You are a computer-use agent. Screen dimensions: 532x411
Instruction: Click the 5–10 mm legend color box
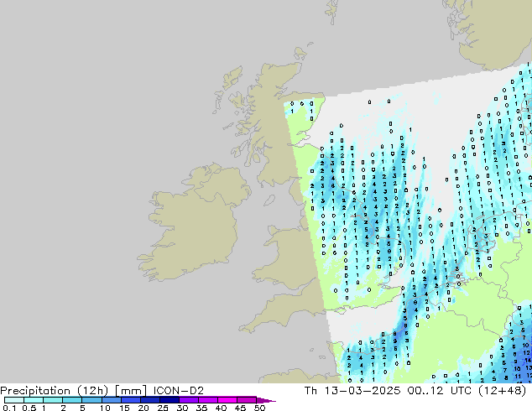[91, 400]
